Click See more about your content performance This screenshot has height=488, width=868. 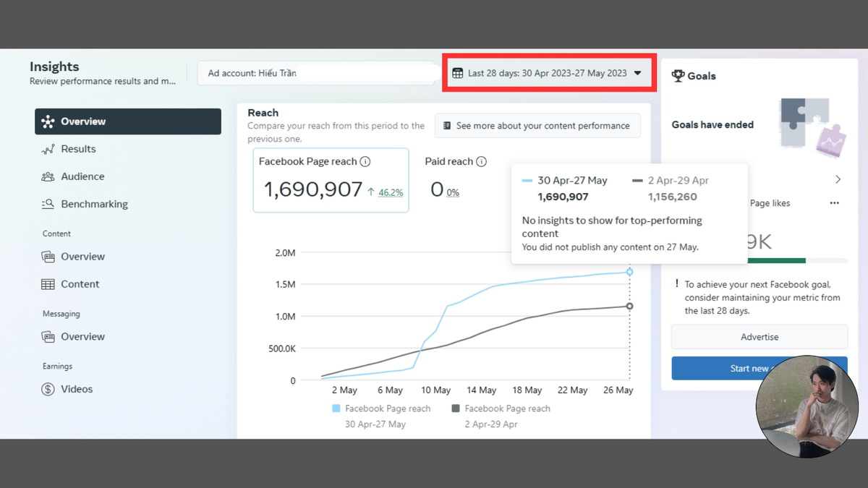[x=537, y=126]
